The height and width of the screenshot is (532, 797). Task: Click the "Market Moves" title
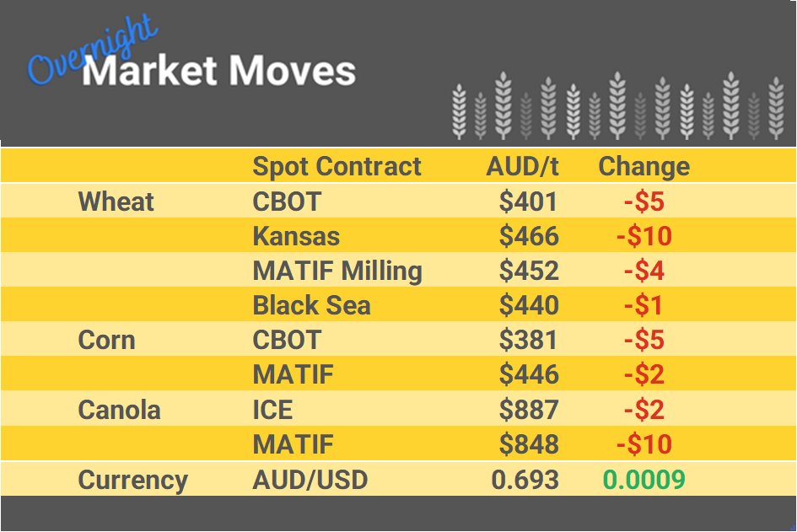click(219, 72)
